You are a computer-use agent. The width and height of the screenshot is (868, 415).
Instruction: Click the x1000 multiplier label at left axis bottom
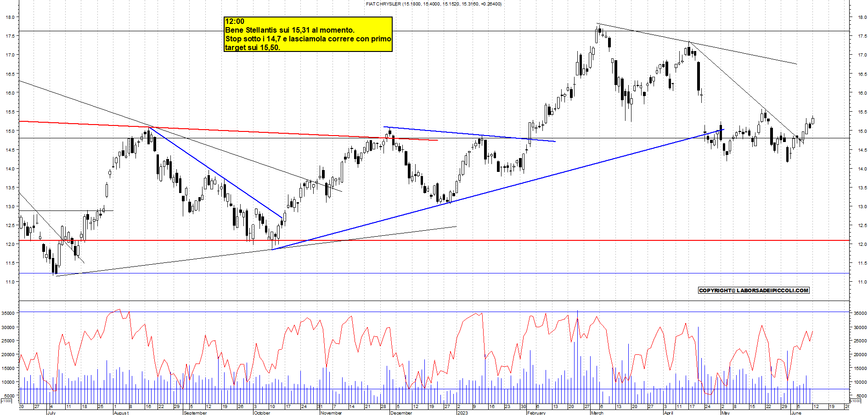[x=6, y=401]
